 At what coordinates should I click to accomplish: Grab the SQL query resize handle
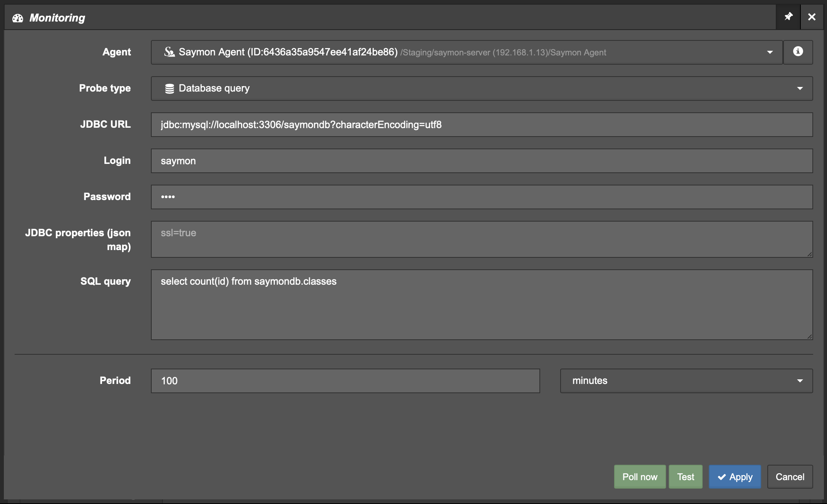point(809,336)
